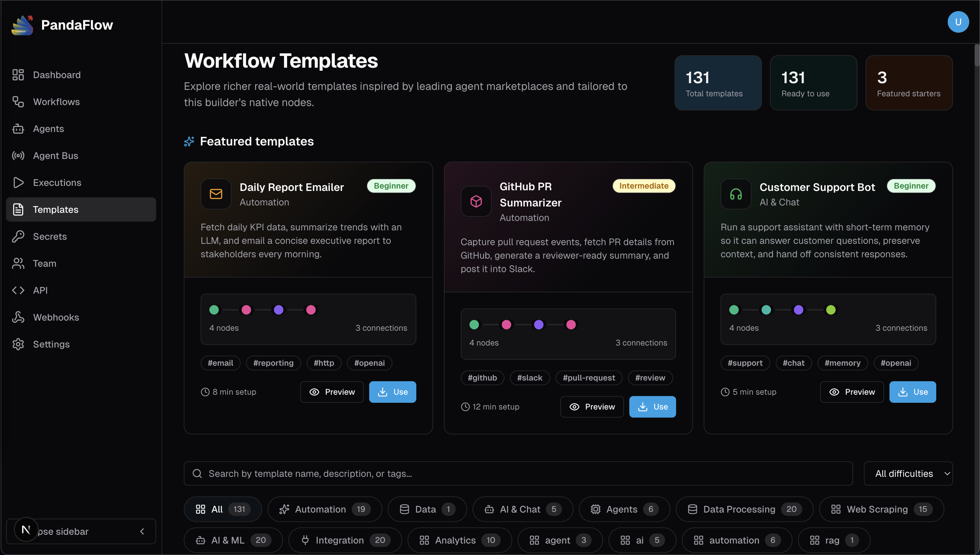980x555 pixels.
Task: Click the Featured starters stat card
Action: (x=909, y=83)
